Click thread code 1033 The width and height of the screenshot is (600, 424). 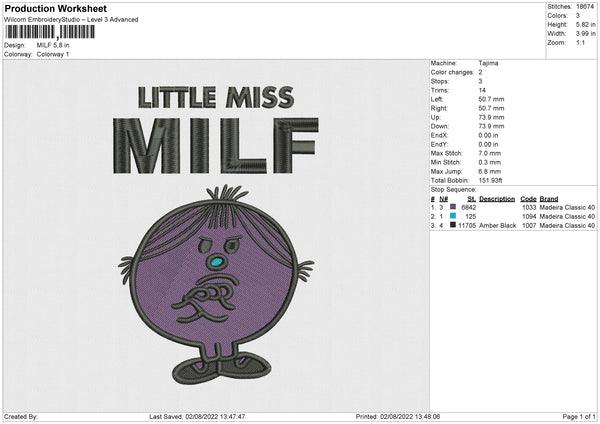(529, 207)
